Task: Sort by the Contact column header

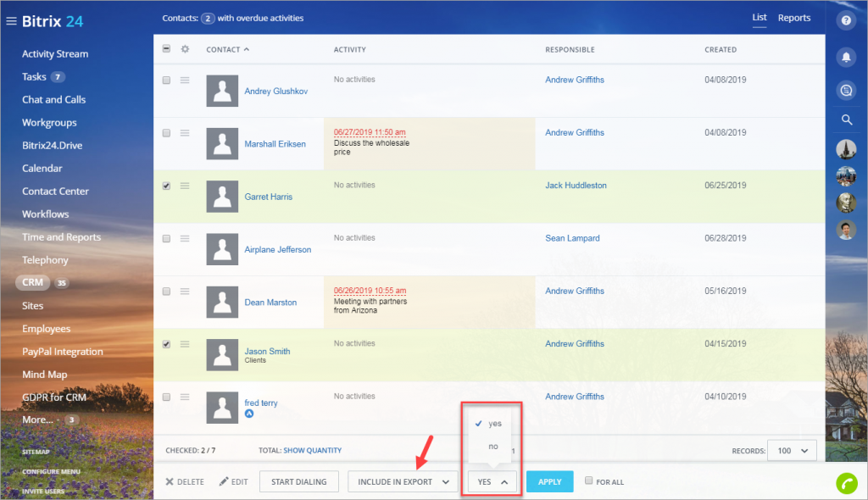Action: tap(227, 49)
